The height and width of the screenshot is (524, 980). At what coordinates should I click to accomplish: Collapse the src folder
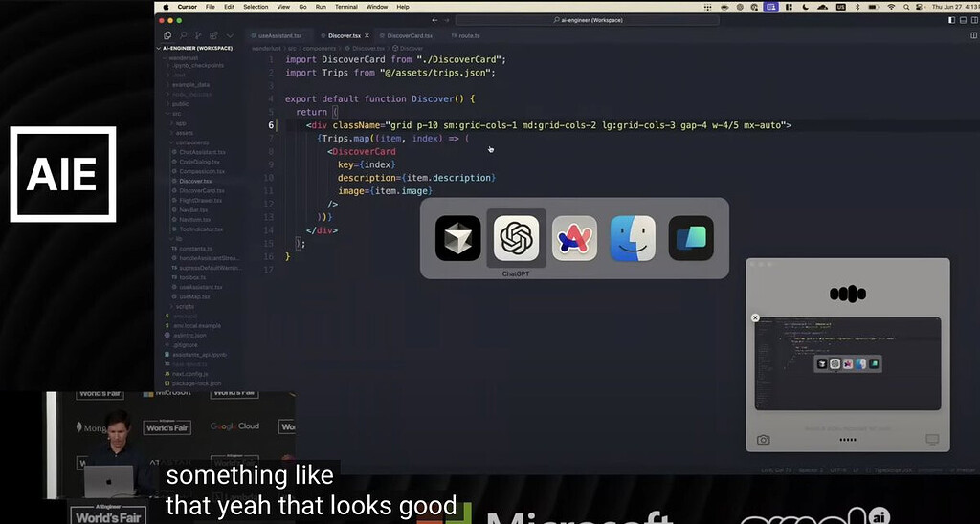[177, 114]
